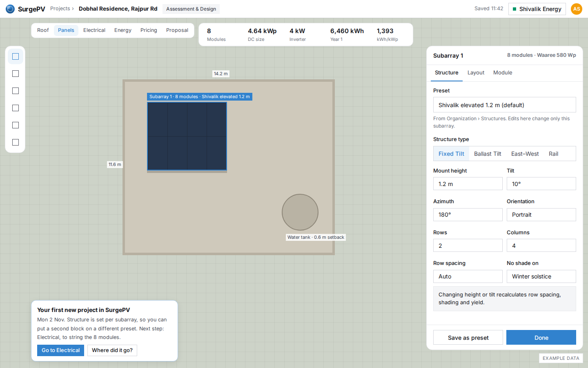Click the Where did it go? button
Screen dimensions: 588x368
112,350
